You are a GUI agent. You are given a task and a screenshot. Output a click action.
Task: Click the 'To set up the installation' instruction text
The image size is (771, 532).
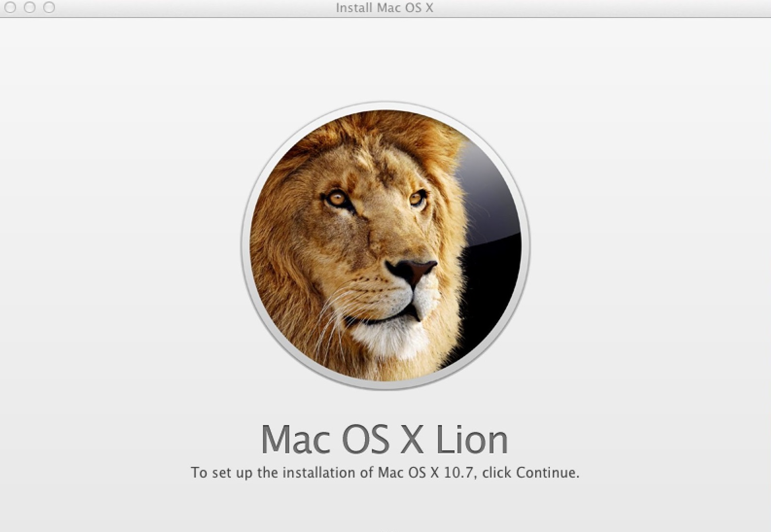[385, 472]
